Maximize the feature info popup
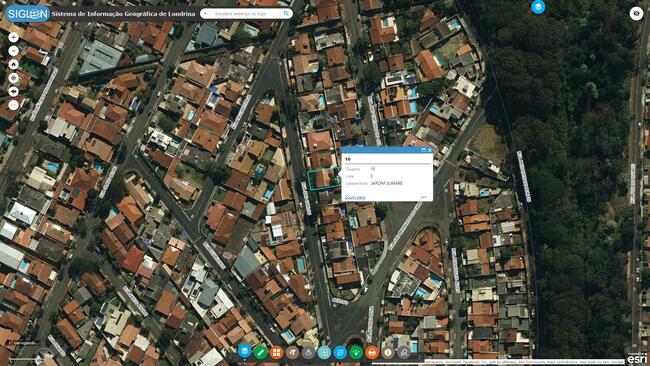The width and height of the screenshot is (650, 366). click(x=423, y=150)
